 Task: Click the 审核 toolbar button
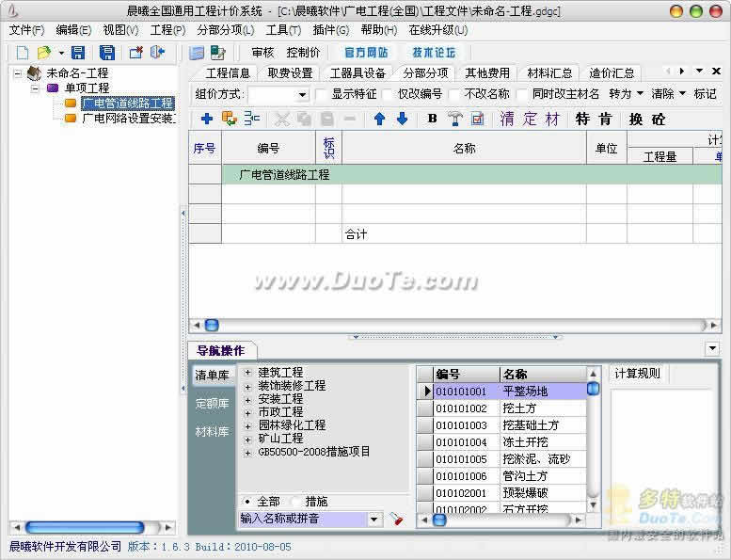(262, 53)
